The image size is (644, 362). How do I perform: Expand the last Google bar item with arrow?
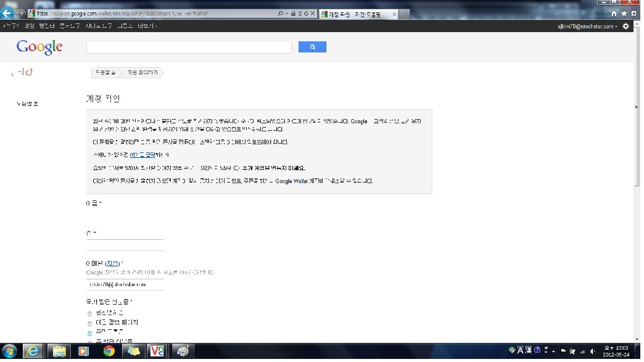[147, 27]
